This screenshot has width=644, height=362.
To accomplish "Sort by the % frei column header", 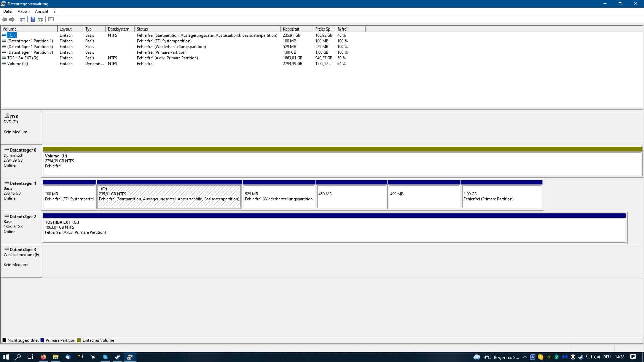I will click(x=351, y=29).
